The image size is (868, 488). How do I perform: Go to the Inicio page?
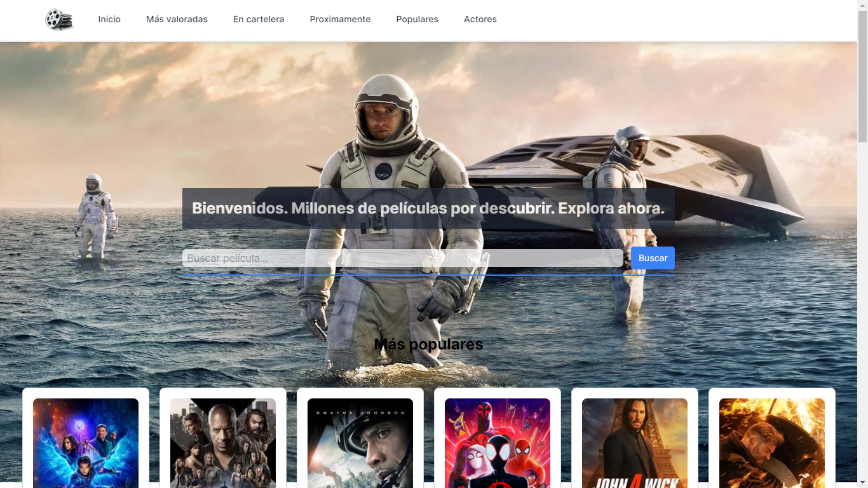click(109, 19)
